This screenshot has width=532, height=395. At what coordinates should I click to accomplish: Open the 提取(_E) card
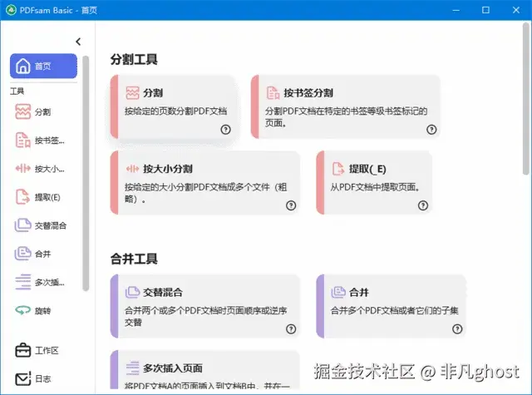coord(374,183)
